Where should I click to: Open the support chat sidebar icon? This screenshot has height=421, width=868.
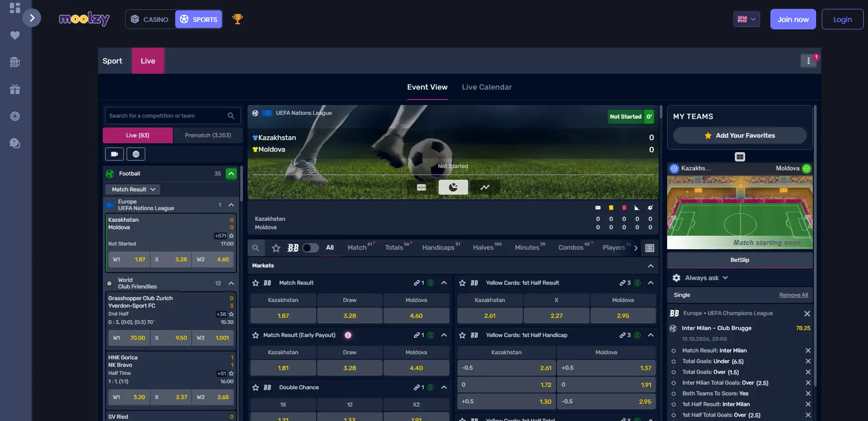(15, 143)
